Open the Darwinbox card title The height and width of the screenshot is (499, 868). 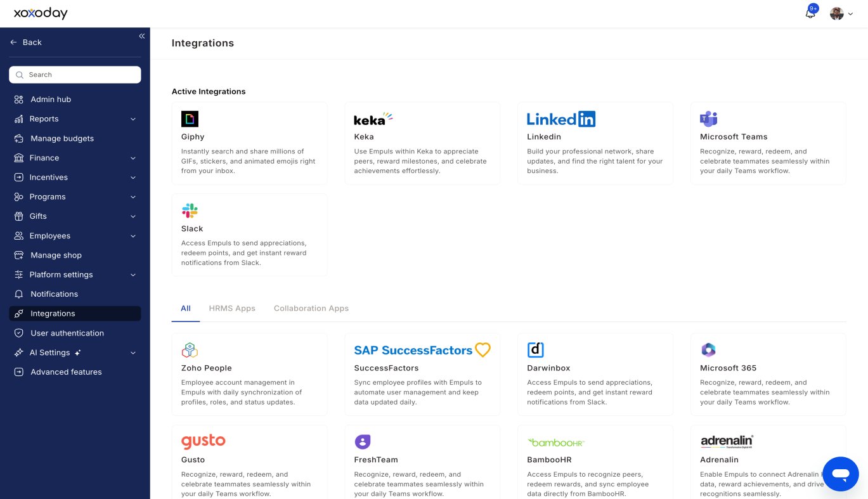[548, 368]
